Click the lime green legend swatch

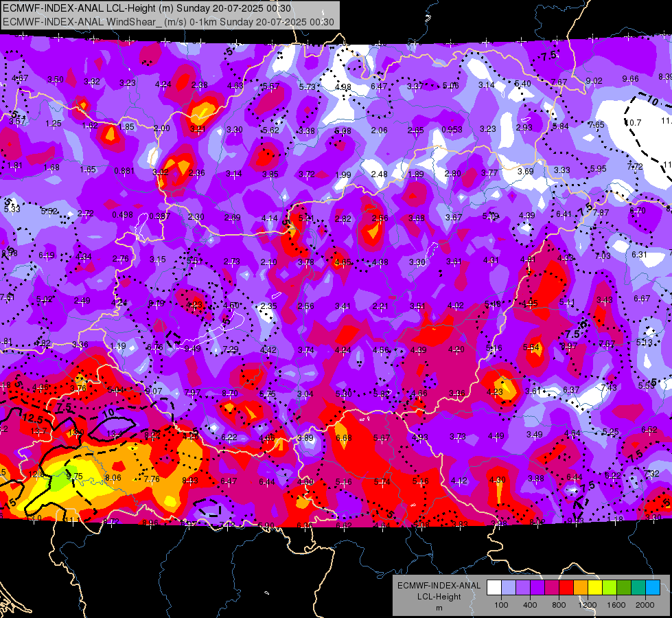pos(610,588)
